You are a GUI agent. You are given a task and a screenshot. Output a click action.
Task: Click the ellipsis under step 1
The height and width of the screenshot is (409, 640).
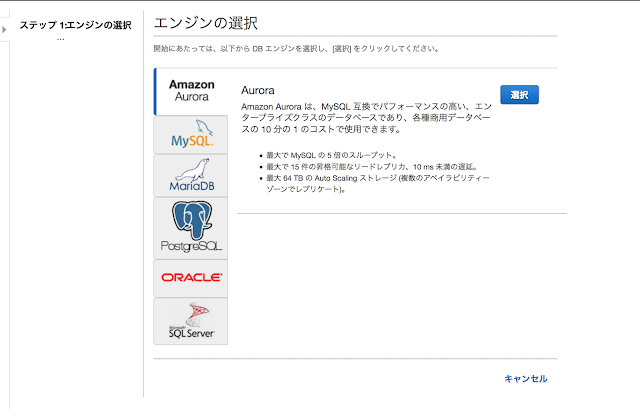pos(61,39)
